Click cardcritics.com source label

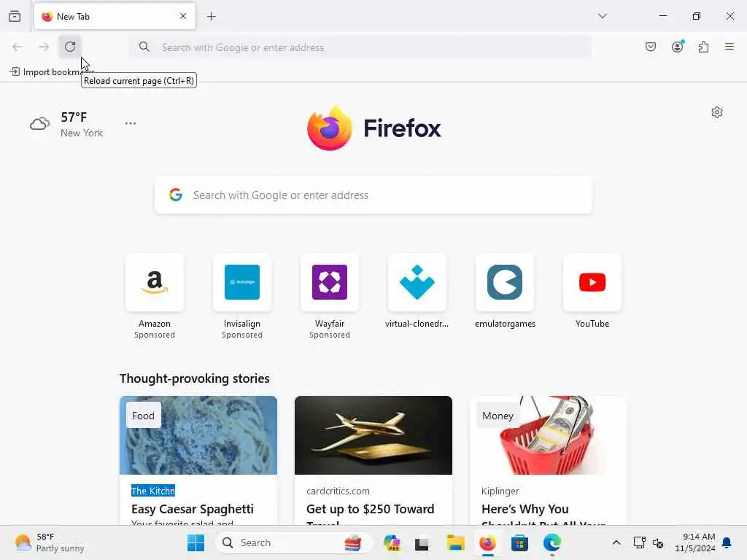(x=338, y=491)
